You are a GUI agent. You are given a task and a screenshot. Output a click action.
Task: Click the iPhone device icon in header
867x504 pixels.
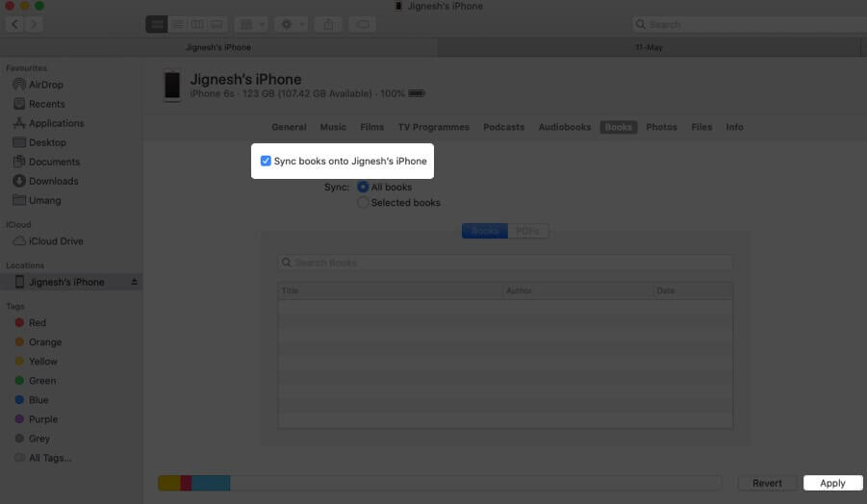172,87
